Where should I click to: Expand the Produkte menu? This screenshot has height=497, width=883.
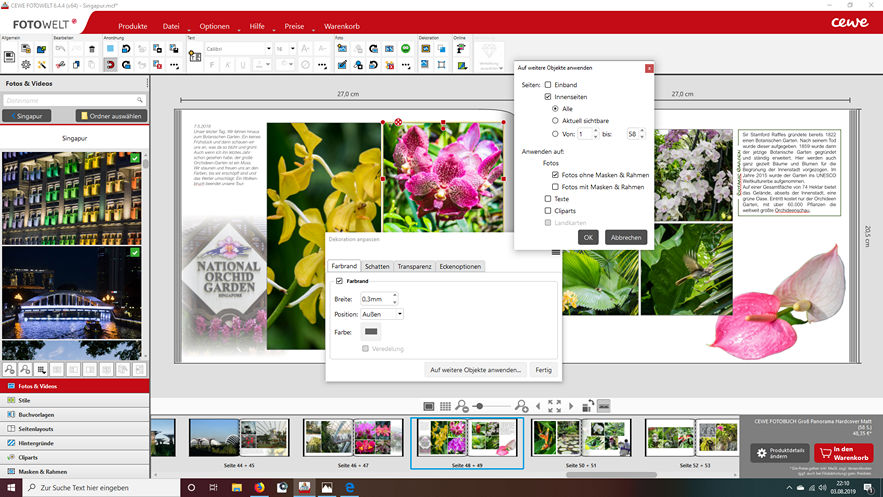coord(135,25)
